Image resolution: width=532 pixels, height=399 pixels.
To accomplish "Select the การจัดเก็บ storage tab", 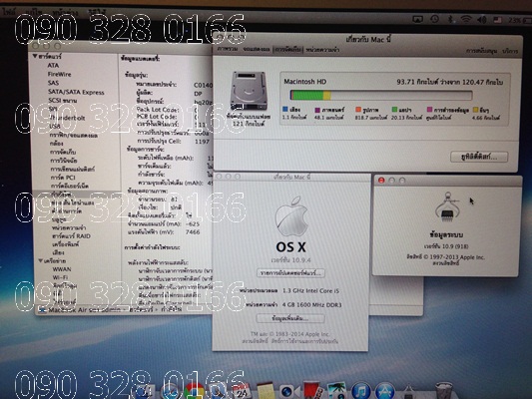I will pyautogui.click(x=287, y=50).
